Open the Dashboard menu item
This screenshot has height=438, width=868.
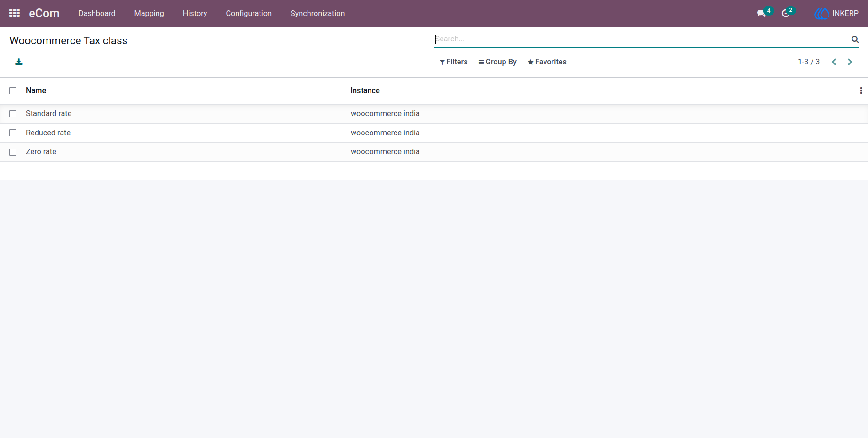(x=97, y=14)
